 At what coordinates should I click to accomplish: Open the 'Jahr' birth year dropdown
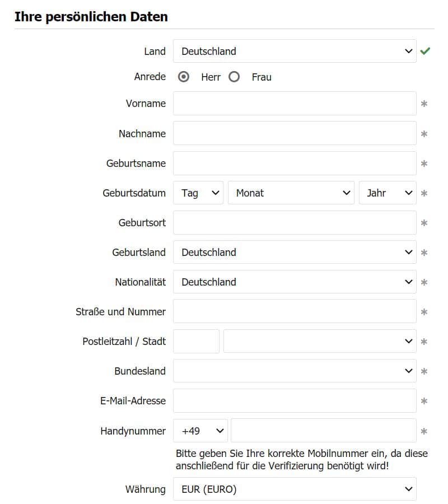387,193
